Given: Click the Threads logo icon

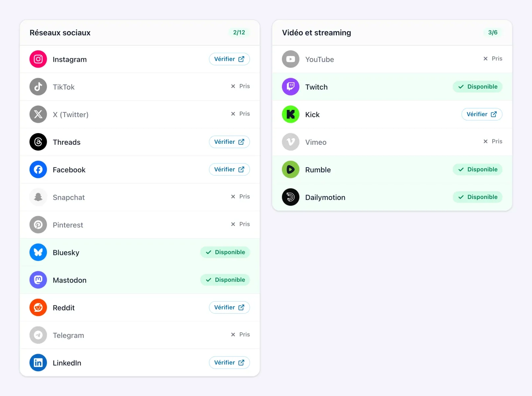Looking at the screenshot, I should 38,142.
